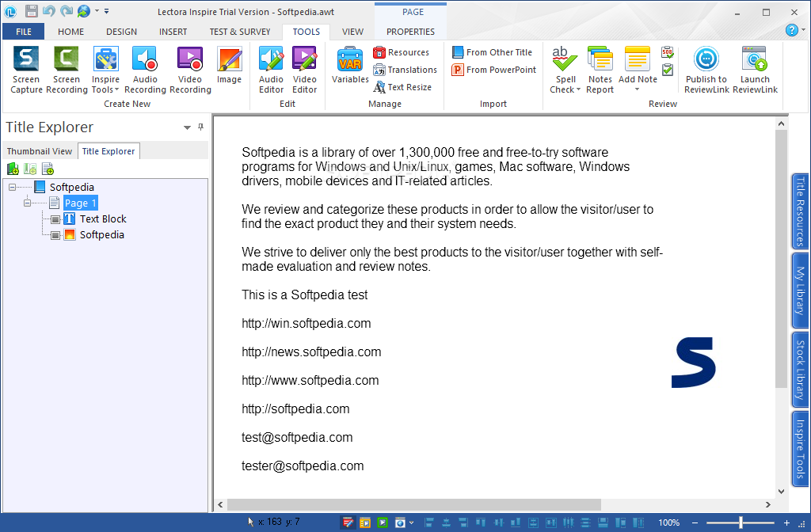Toggle visibility box of Softpedia image

55,236
